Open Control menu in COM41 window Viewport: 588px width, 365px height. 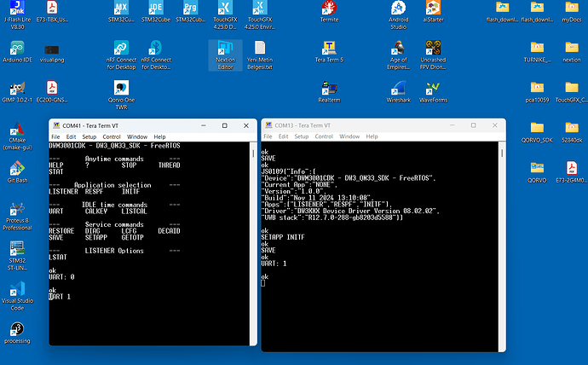coord(112,136)
